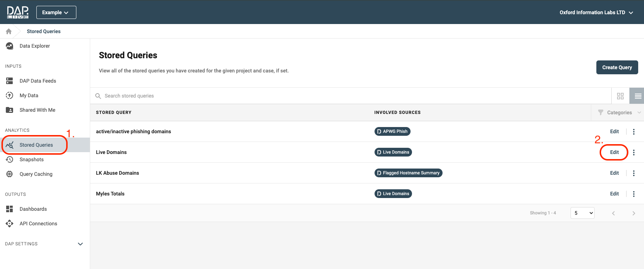Open Dashboards from the Outputs menu
This screenshot has width=644, height=269.
click(33, 209)
